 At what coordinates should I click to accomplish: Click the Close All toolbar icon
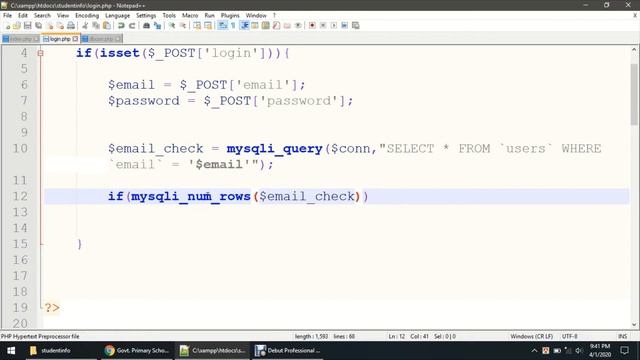(x=60, y=25)
